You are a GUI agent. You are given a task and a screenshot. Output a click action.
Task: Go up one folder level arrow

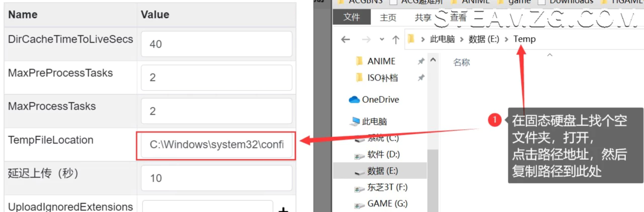(x=396, y=39)
